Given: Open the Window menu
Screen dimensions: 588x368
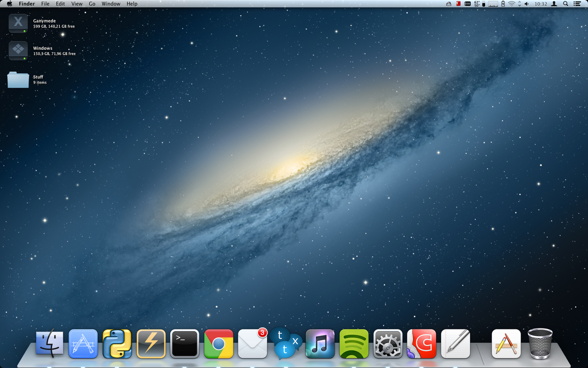Looking at the screenshot, I should tap(111, 4).
